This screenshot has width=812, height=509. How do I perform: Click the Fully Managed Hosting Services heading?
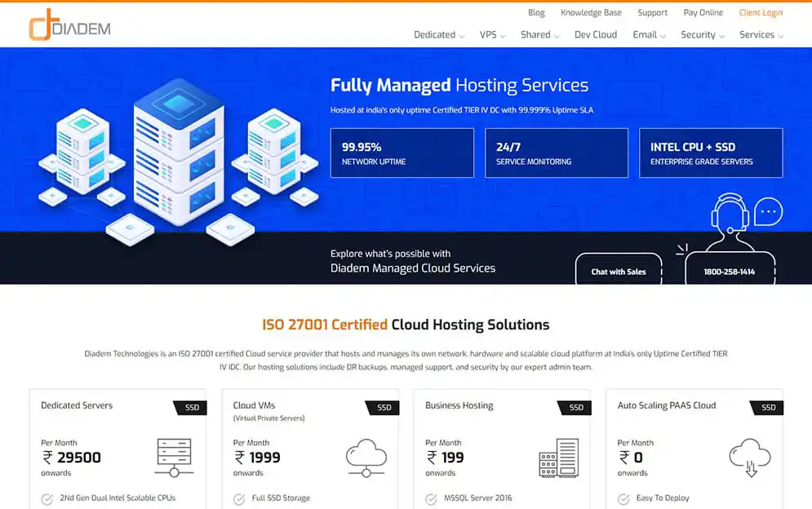[459, 86]
